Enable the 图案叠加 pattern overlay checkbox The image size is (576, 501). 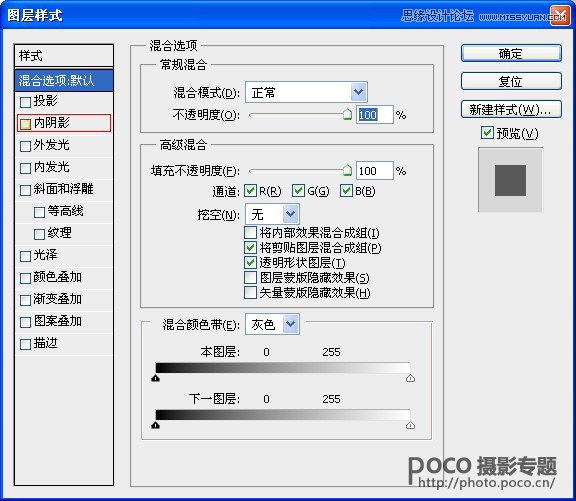(25, 322)
